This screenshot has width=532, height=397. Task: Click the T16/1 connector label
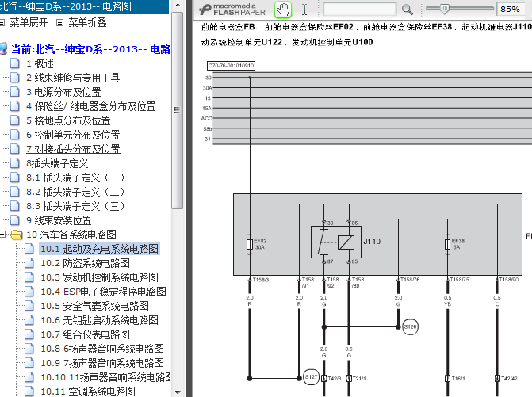[x=458, y=378]
